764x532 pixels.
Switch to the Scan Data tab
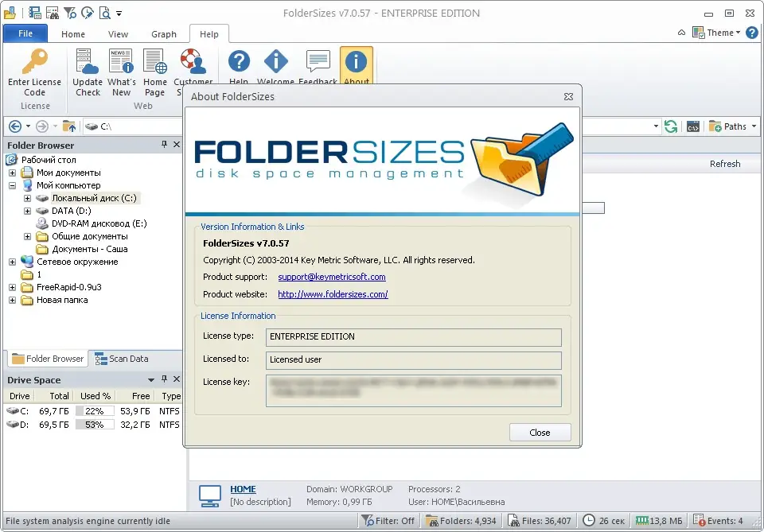coord(122,359)
